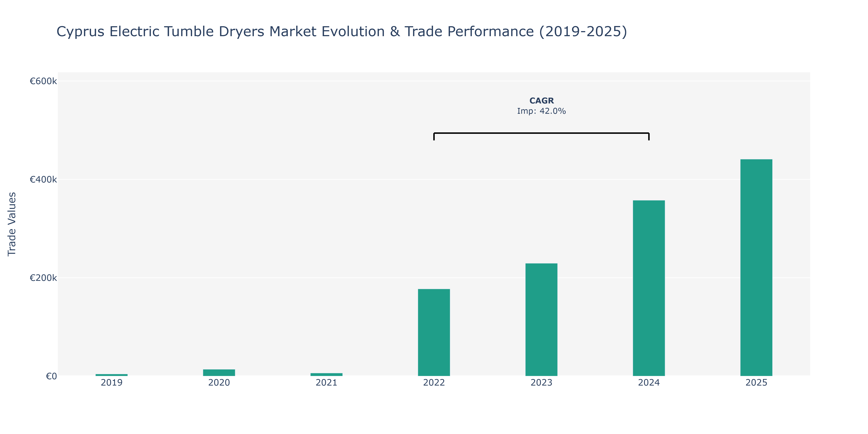This screenshot has width=868, height=434.
Task: Click the 2020 x-axis label
Action: [219, 383]
